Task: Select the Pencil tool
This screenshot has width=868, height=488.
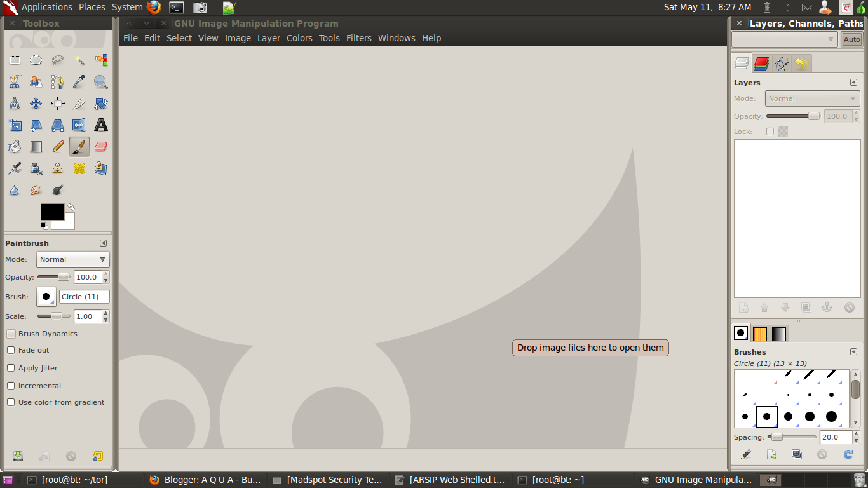Action: 58,147
